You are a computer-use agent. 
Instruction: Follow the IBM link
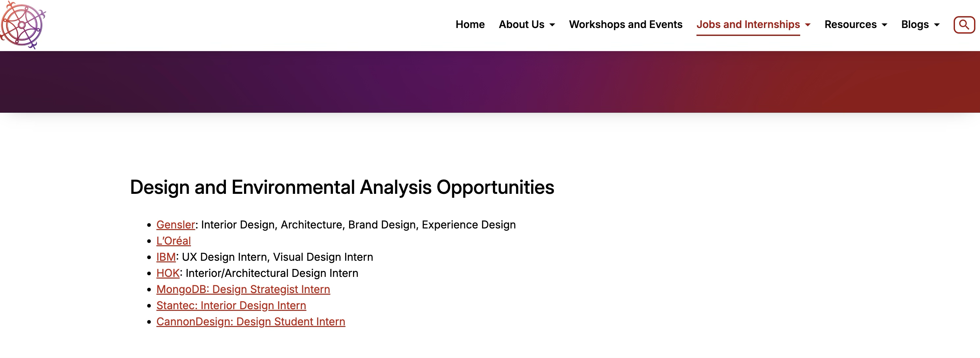coord(166,257)
